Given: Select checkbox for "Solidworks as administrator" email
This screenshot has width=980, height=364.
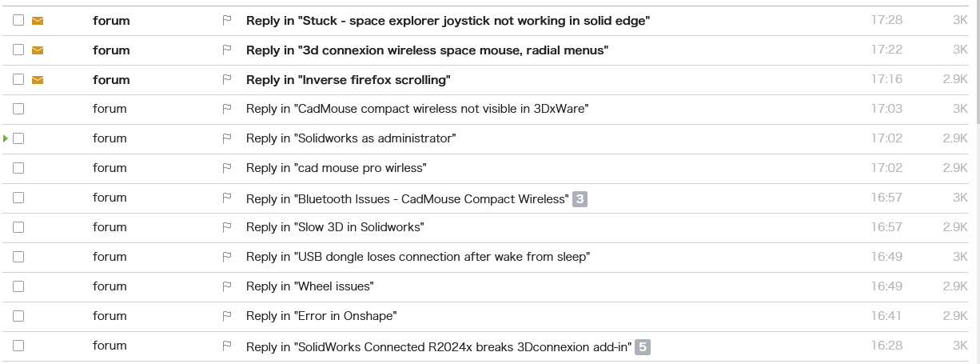Looking at the screenshot, I should click(18, 138).
